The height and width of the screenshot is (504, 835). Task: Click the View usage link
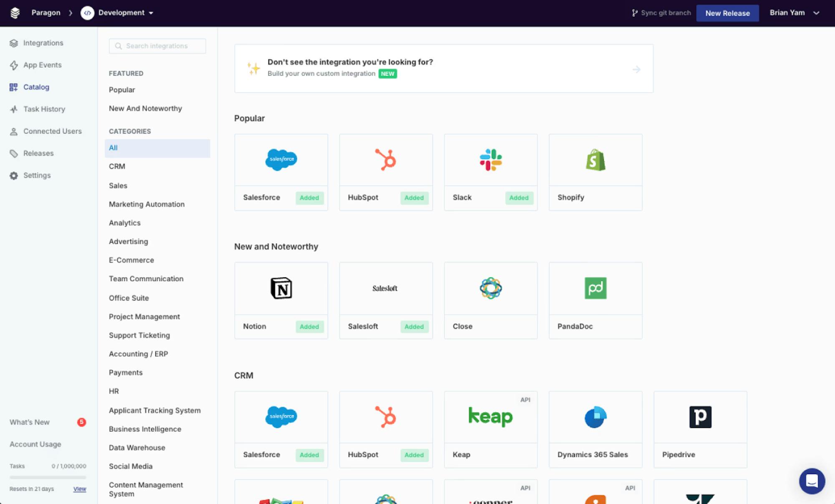coord(79,489)
